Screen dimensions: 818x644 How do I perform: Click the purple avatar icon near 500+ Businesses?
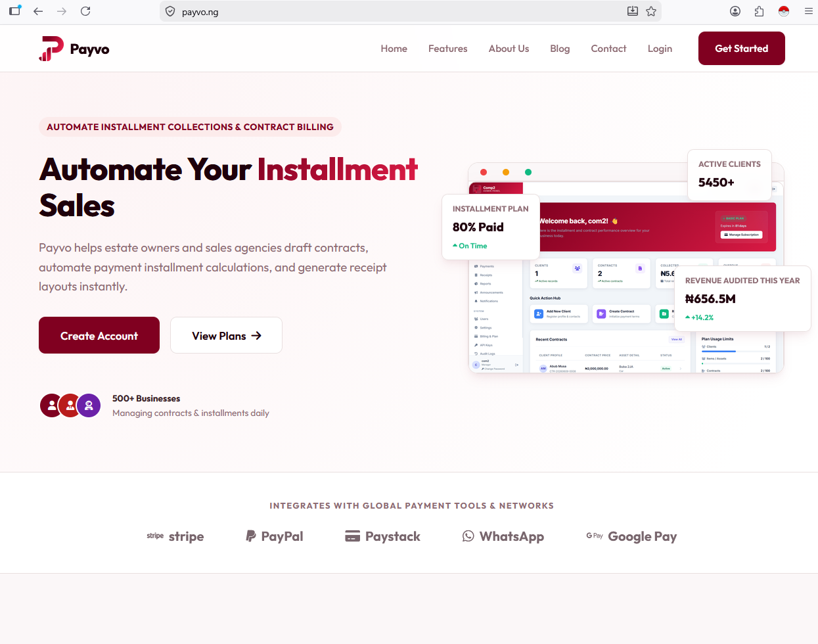(x=89, y=405)
